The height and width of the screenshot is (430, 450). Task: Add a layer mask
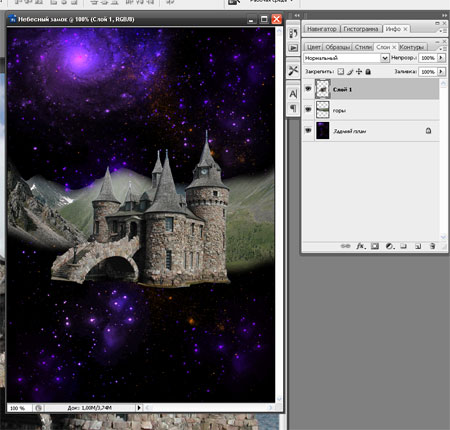point(375,246)
